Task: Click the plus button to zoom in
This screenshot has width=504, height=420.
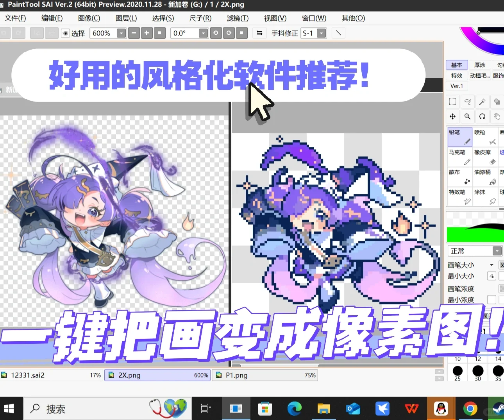Action: 147,33
